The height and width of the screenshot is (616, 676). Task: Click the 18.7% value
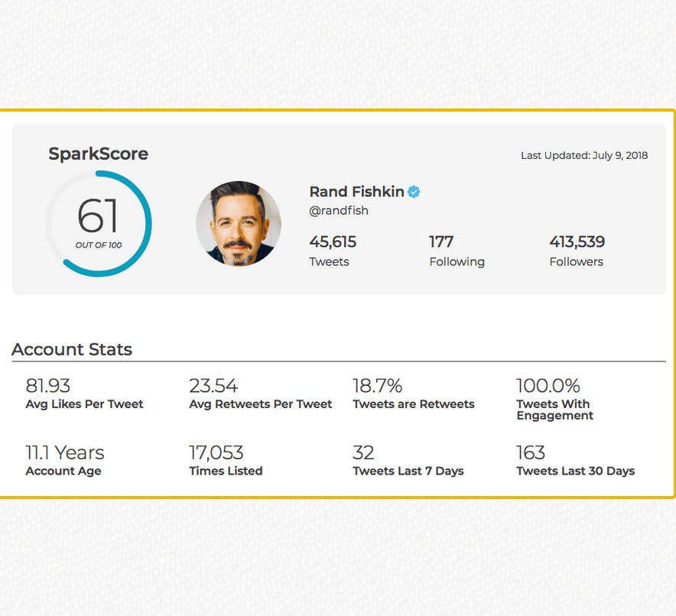click(x=378, y=386)
